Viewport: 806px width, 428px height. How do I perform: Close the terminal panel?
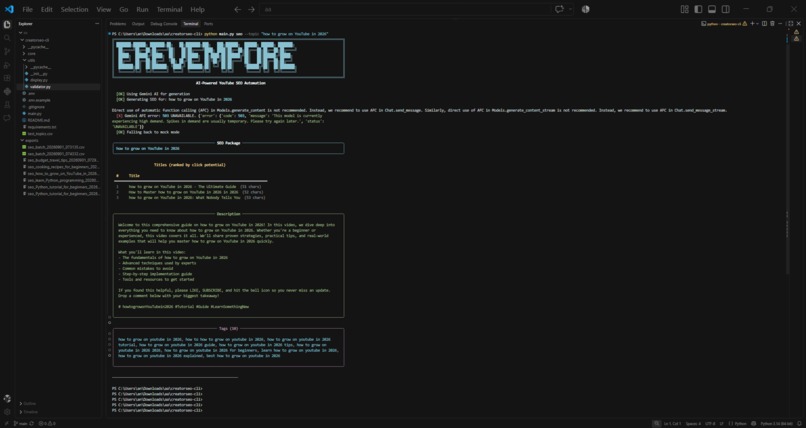(x=798, y=23)
